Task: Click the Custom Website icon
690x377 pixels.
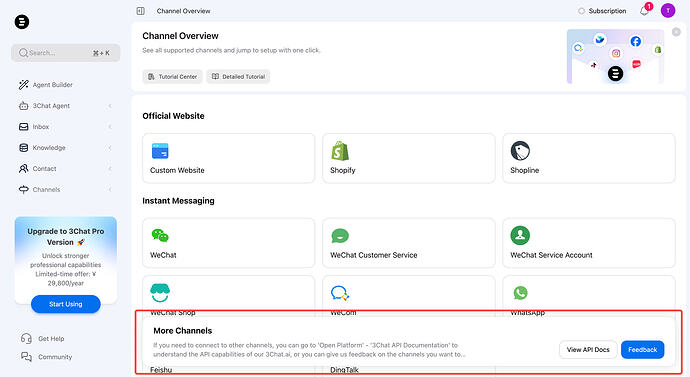Action: (160, 150)
